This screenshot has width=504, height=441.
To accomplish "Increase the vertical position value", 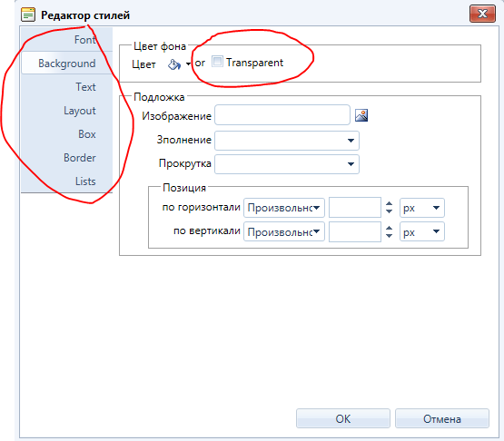I will [389, 228].
